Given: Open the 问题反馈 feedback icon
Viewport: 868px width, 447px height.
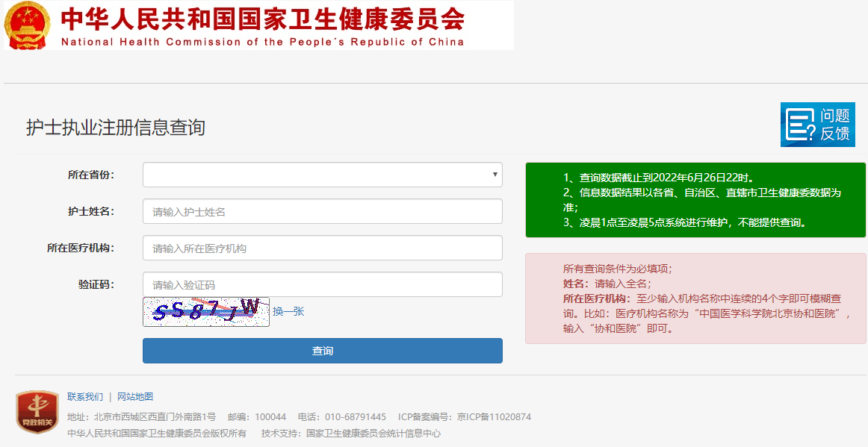Looking at the screenshot, I should coord(817,125).
